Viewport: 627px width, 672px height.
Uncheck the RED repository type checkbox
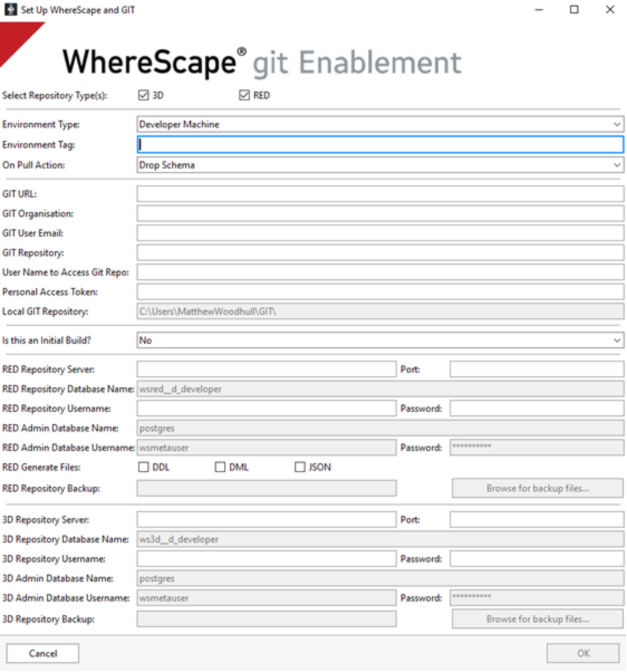[244, 95]
